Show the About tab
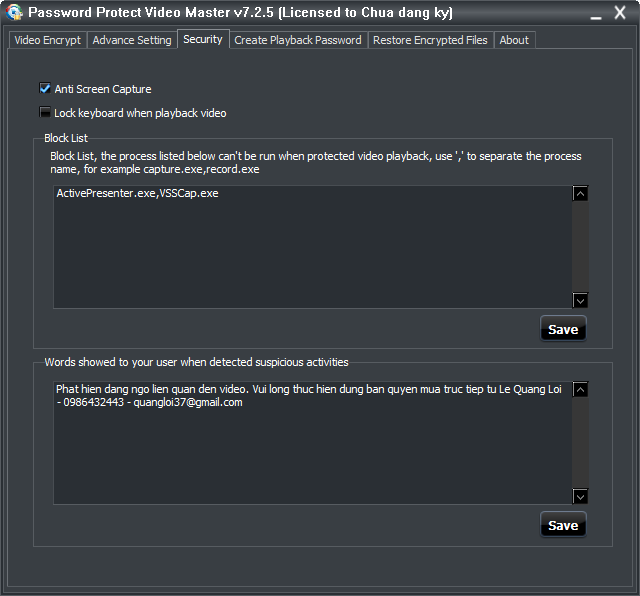 514,40
